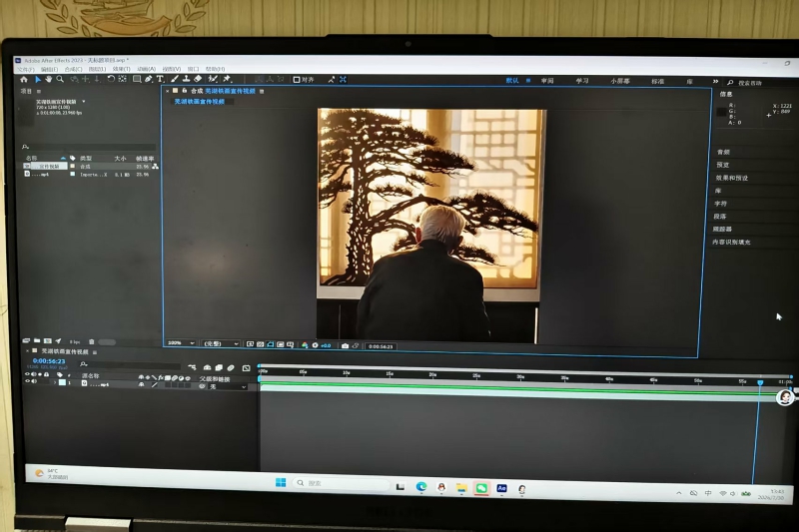This screenshot has height=532, width=799.
Task: Open the timeline panel tab menu icon
Action: tap(95, 351)
